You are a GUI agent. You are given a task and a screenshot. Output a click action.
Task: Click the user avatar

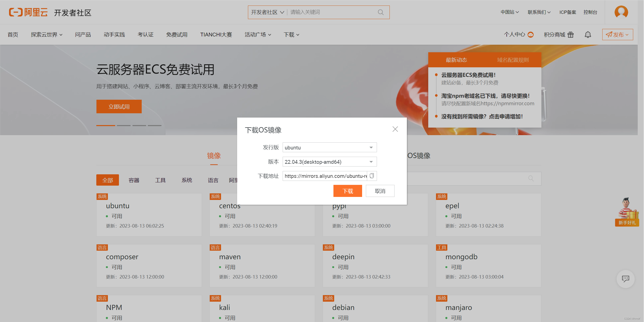pos(621,12)
